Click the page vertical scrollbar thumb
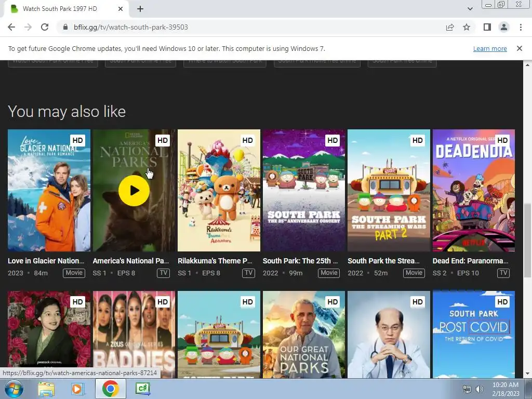The height and width of the screenshot is (399, 532). (x=527, y=240)
